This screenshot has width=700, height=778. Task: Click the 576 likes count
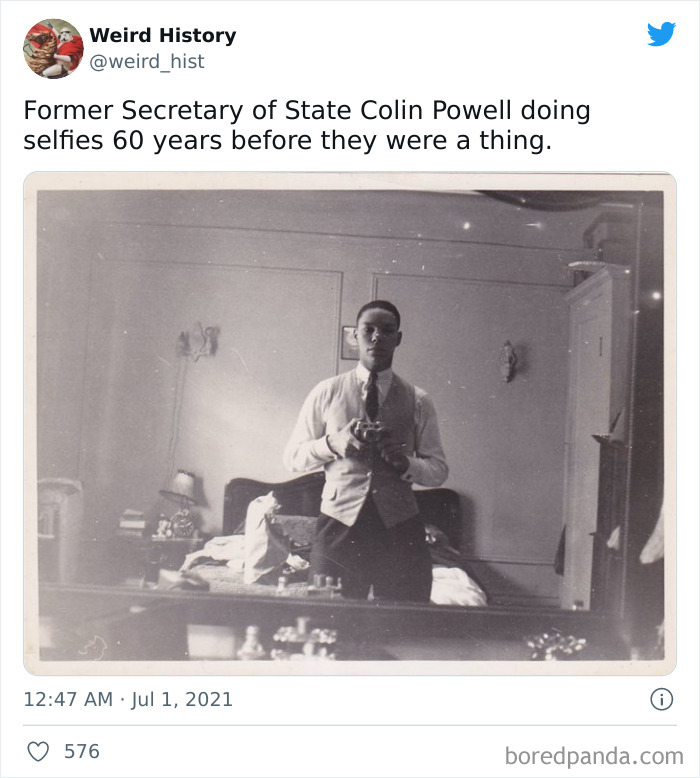point(82,750)
